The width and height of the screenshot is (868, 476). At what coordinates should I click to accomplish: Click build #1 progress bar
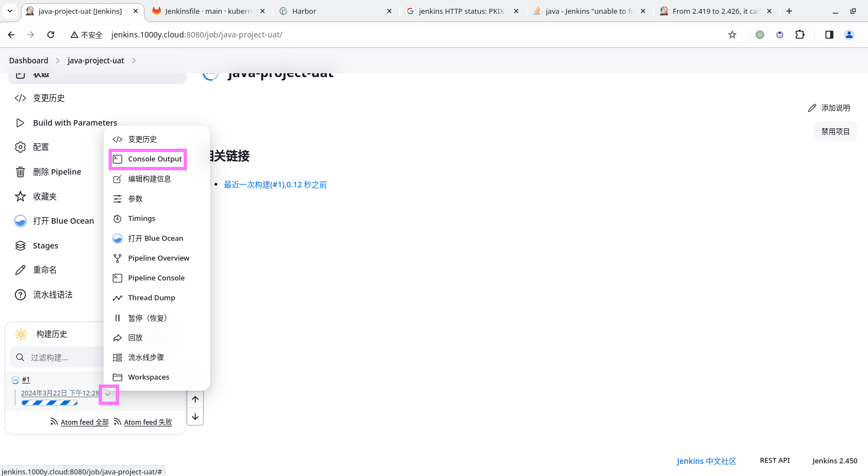point(50,403)
